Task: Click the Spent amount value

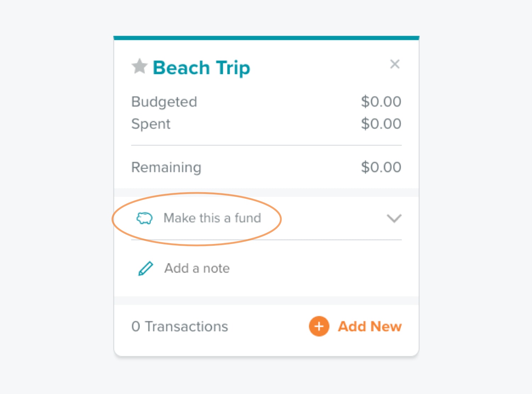Action: pos(381,124)
